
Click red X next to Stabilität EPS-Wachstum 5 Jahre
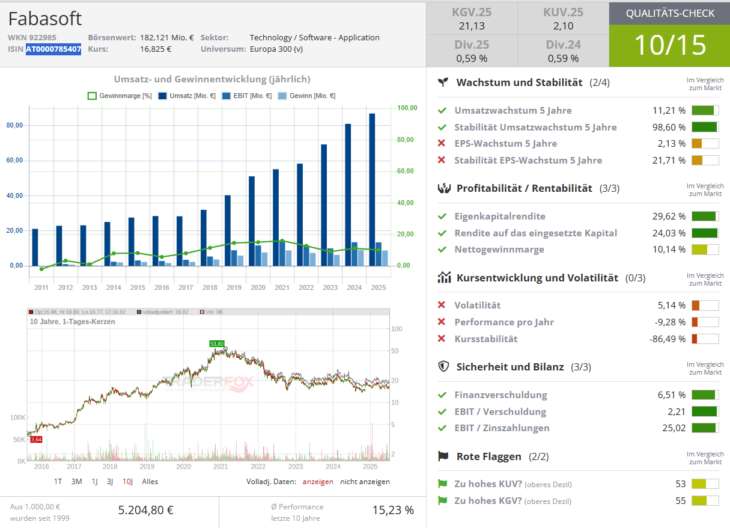[x=441, y=160]
